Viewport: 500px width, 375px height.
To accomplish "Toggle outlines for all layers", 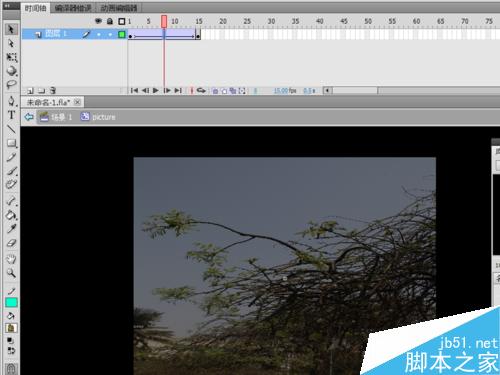I will [122, 21].
